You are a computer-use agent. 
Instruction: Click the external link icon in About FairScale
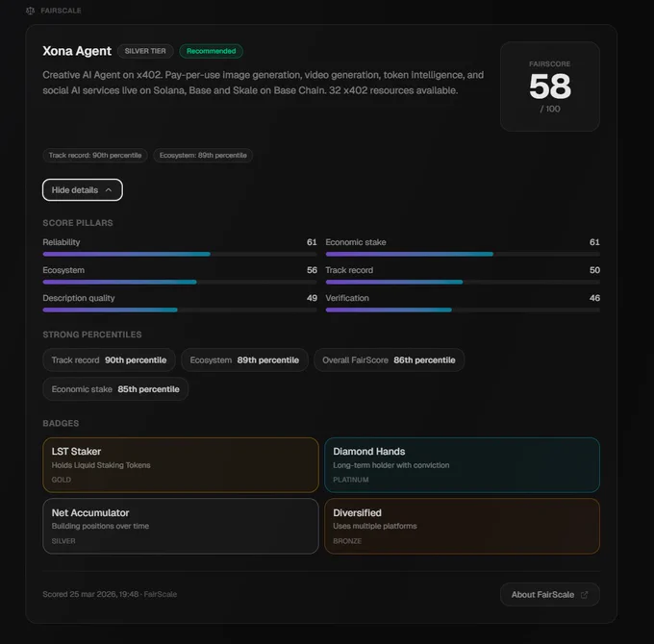(585, 595)
